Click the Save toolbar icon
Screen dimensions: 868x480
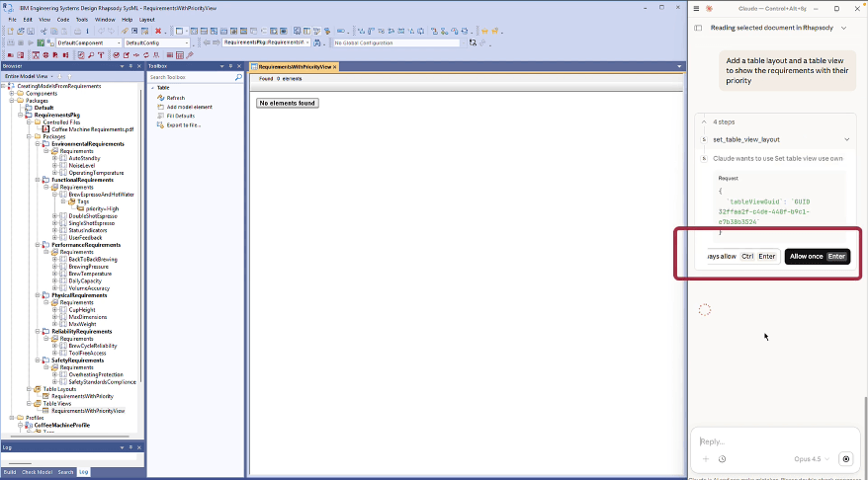(31, 31)
